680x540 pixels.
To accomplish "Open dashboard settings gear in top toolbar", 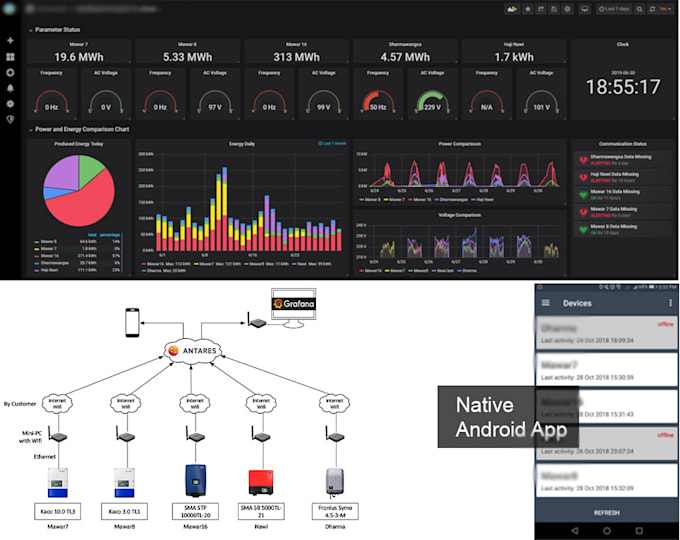I will point(567,9).
